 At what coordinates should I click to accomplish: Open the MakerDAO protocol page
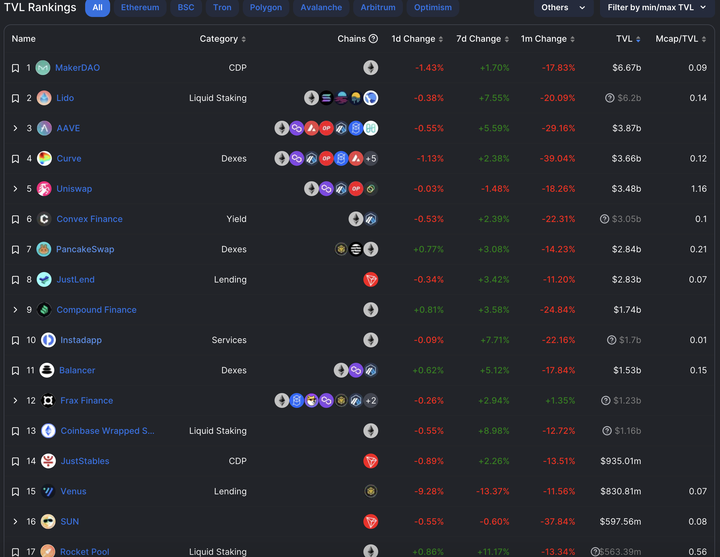point(77,68)
